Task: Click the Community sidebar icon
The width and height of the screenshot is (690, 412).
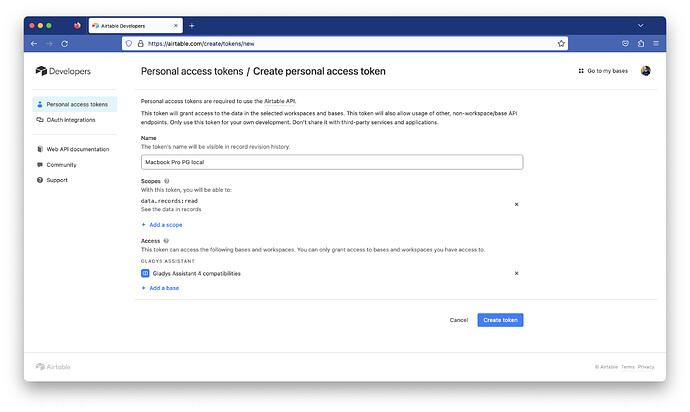Action: (39, 164)
